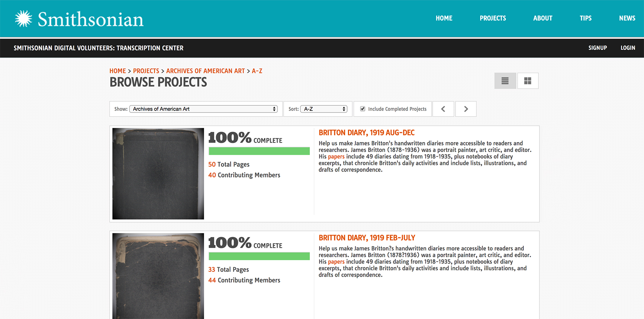Click PROJECTS in the breadcrumb
This screenshot has height=319, width=644.
(146, 71)
